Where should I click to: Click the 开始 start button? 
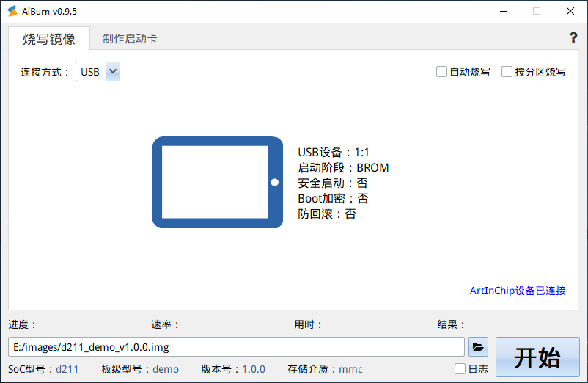(x=537, y=357)
